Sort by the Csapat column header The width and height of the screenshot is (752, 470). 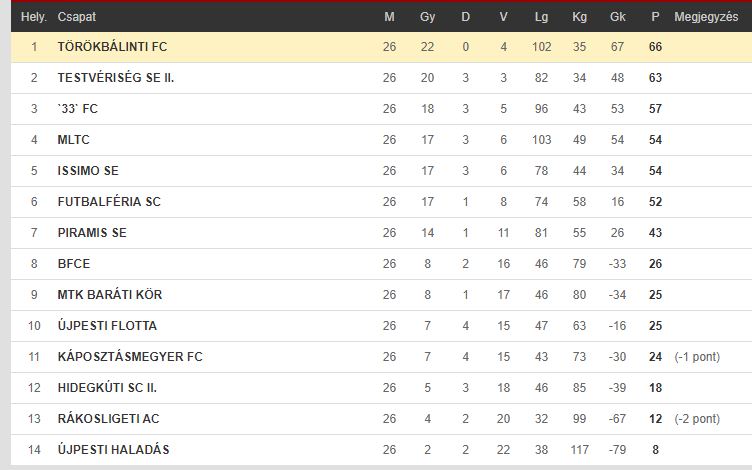click(77, 17)
